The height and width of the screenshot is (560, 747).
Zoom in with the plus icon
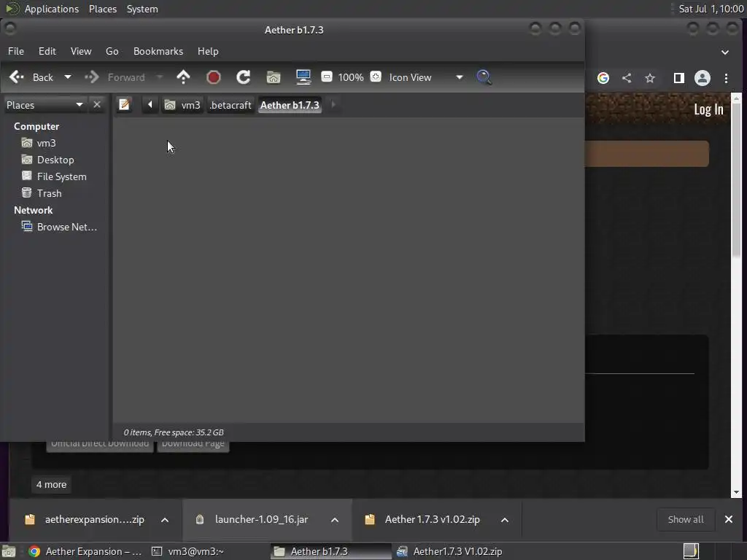click(x=376, y=77)
